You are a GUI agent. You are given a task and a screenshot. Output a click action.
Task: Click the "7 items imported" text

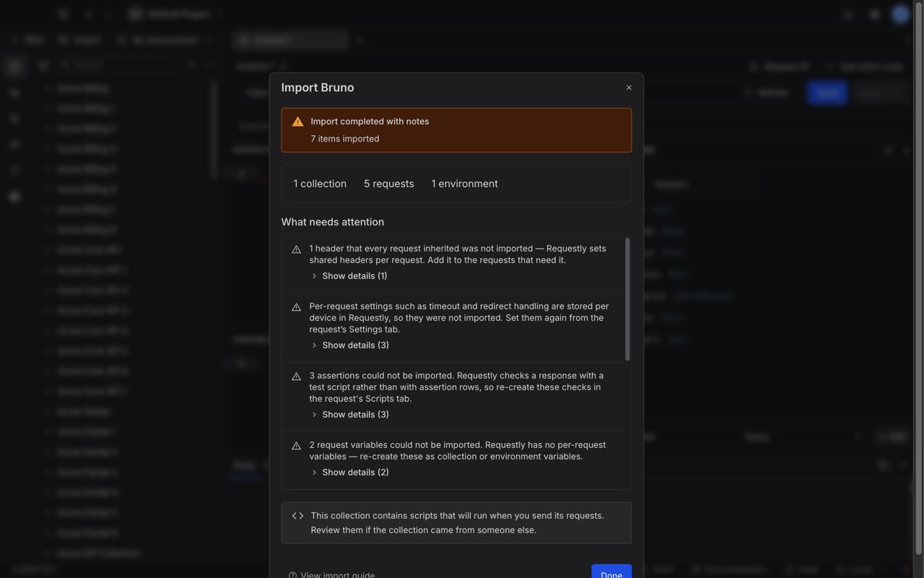point(345,139)
